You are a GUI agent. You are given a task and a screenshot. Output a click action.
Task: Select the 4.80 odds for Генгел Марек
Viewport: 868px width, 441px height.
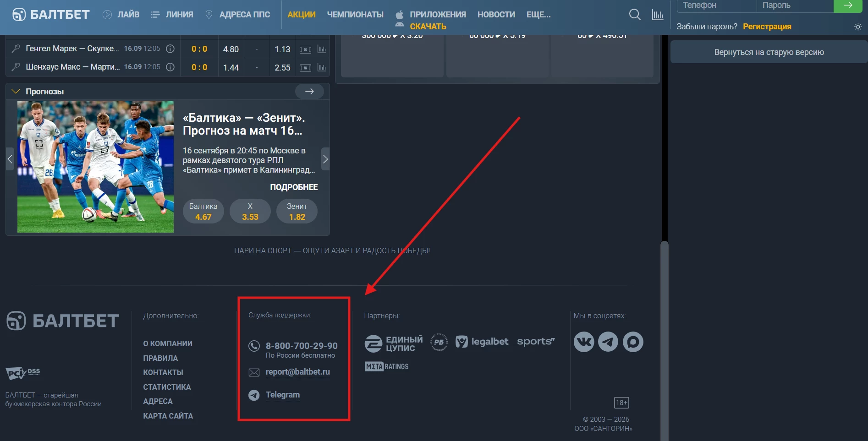click(231, 49)
